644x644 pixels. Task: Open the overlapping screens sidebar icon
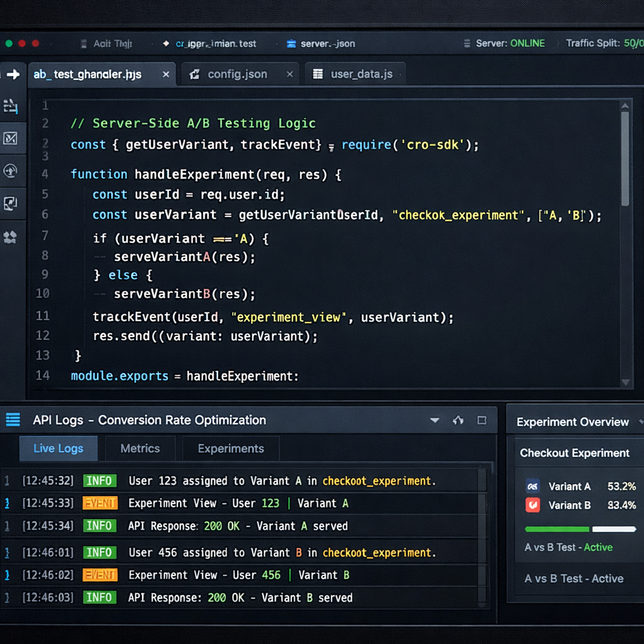10,203
